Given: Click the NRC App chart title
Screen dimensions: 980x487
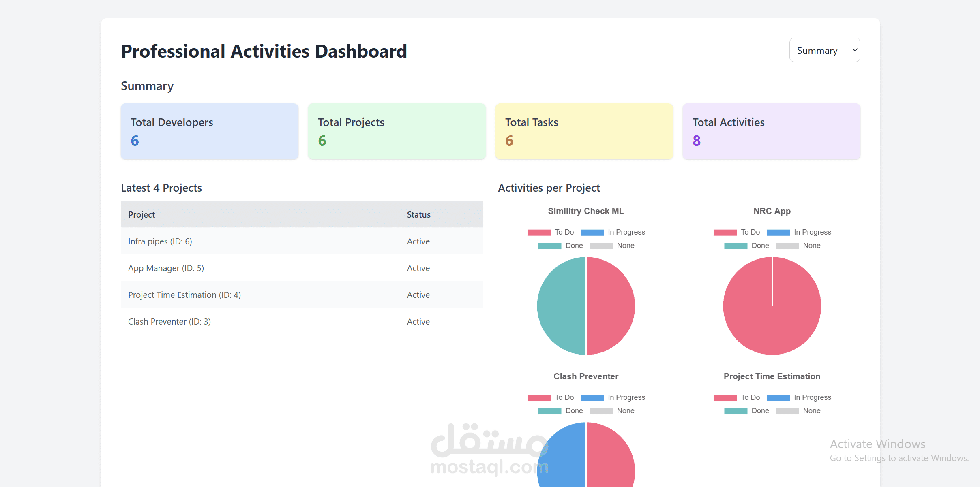Looking at the screenshot, I should 772,211.
